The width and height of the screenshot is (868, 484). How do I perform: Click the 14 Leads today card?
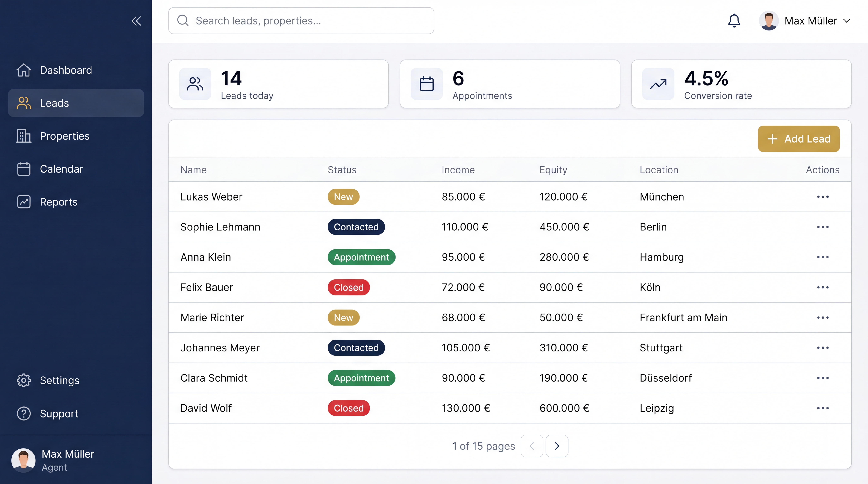point(278,84)
